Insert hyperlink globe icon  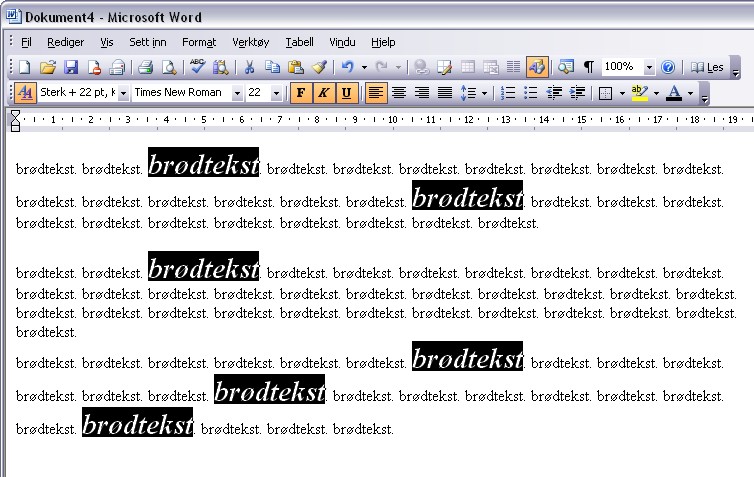422,67
